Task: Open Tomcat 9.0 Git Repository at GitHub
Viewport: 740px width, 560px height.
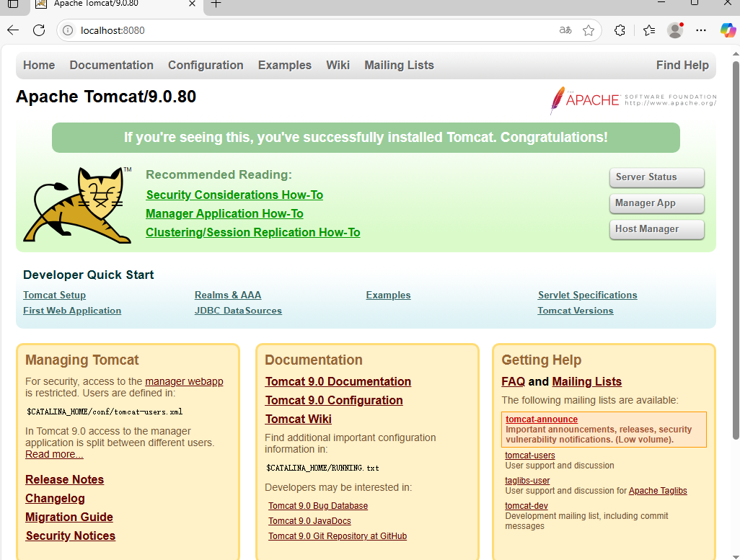Action: (x=338, y=536)
